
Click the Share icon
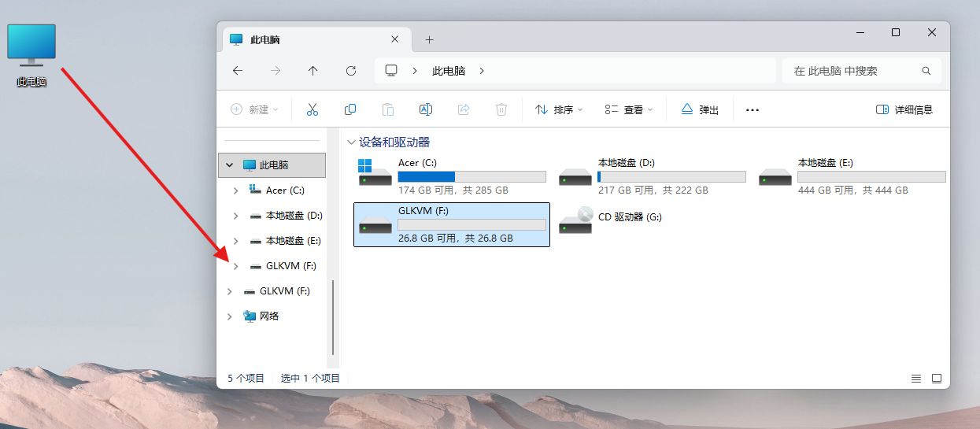(x=464, y=110)
